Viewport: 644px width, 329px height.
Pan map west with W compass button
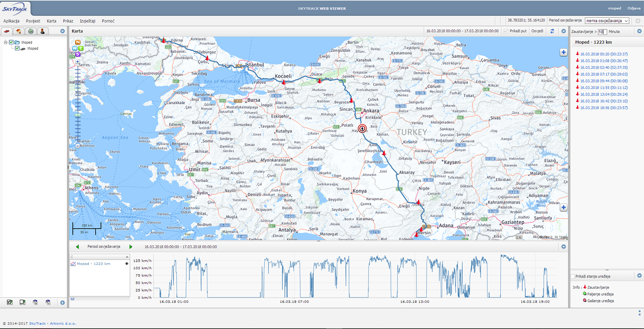(74, 48)
